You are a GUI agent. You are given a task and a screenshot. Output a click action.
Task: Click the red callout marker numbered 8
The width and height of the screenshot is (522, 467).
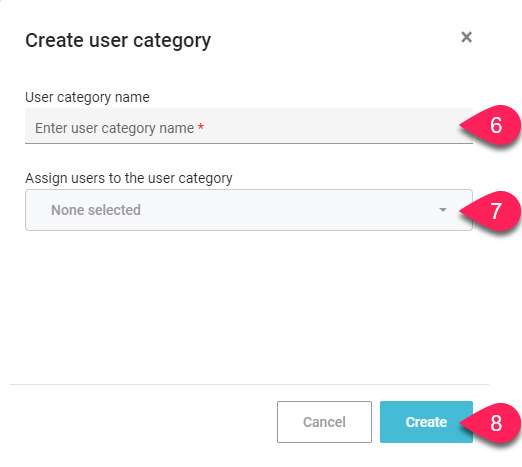[491, 423]
